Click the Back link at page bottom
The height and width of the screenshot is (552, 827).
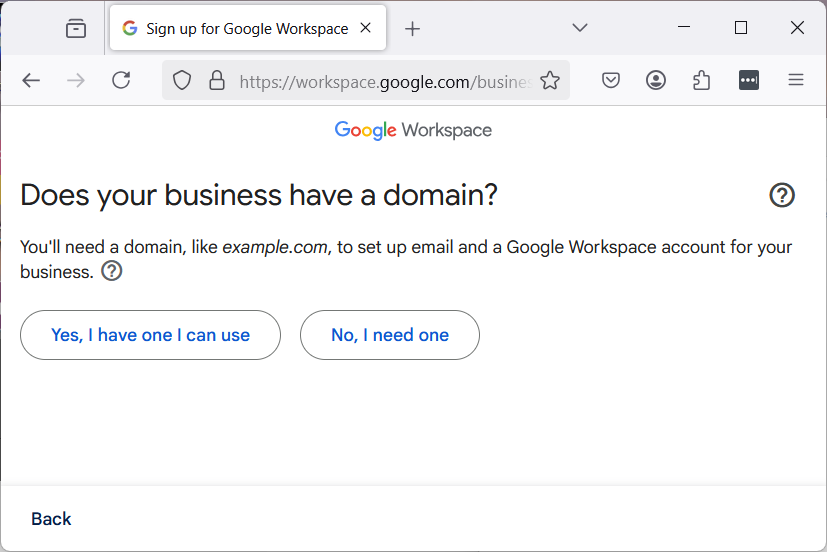[51, 519]
